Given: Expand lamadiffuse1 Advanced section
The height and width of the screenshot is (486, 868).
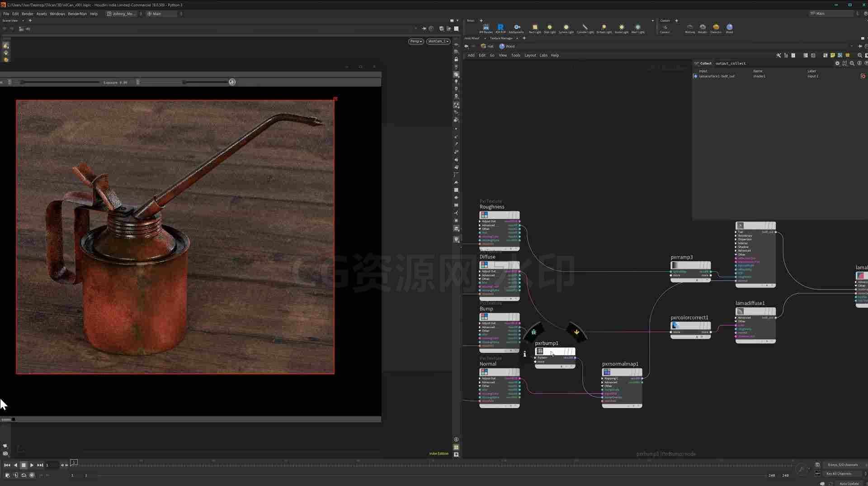Looking at the screenshot, I should click(x=736, y=318).
